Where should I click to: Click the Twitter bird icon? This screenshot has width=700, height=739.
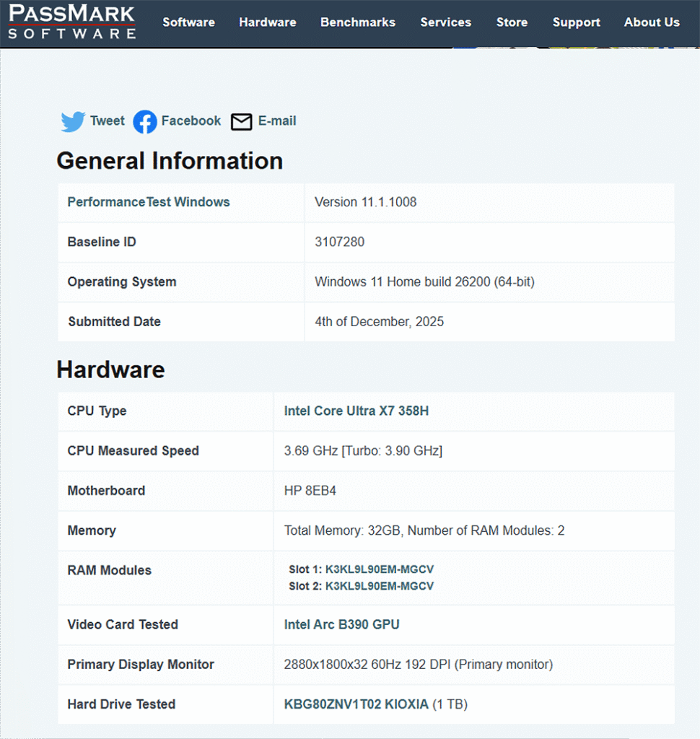pyautogui.click(x=73, y=121)
